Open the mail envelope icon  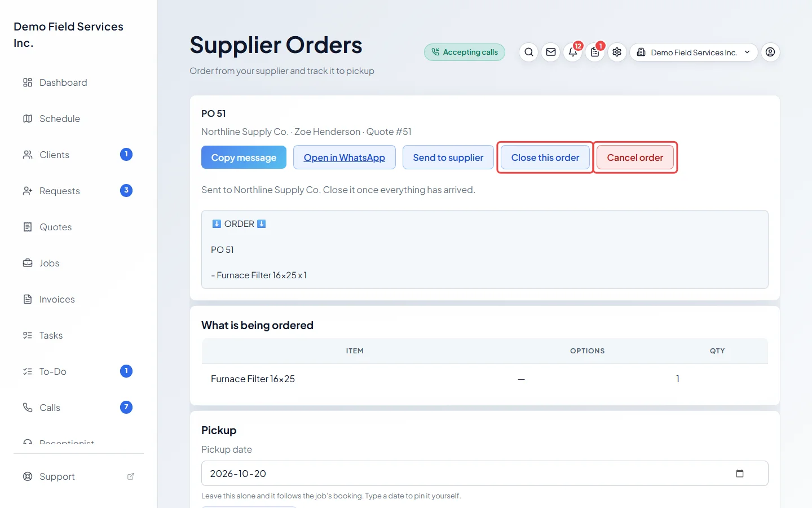(551, 52)
